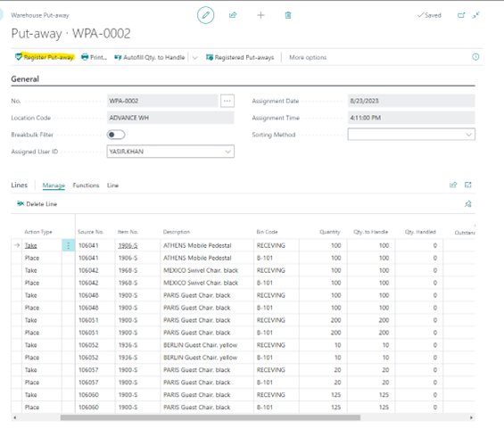Click the Assignment Time field
This screenshot has width=504, height=445.
tap(411, 118)
